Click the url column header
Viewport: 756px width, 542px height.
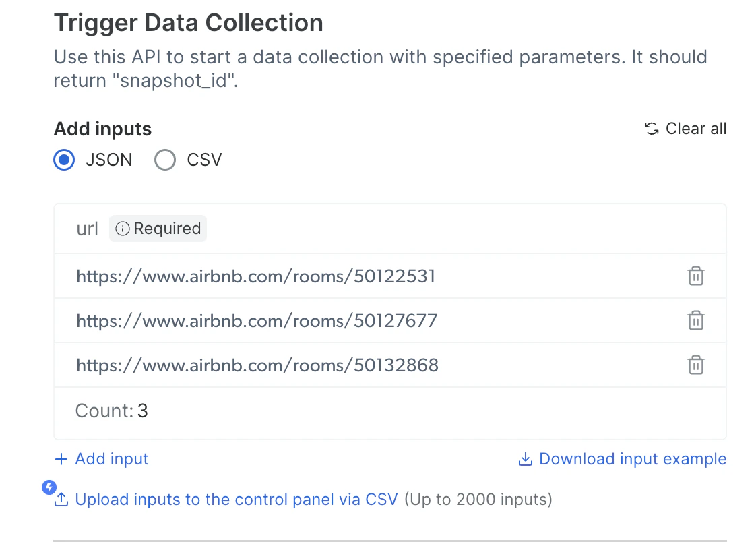point(88,229)
